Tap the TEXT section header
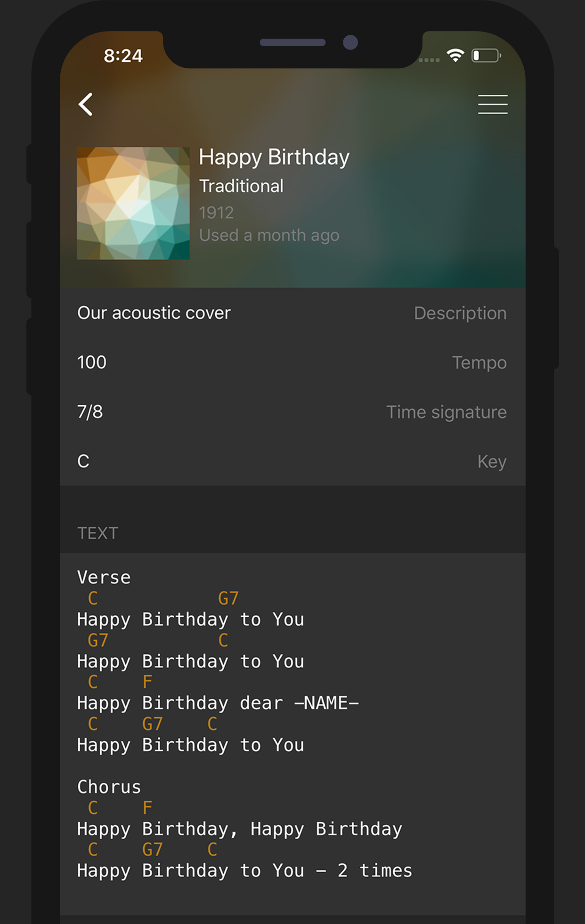 pos(98,533)
